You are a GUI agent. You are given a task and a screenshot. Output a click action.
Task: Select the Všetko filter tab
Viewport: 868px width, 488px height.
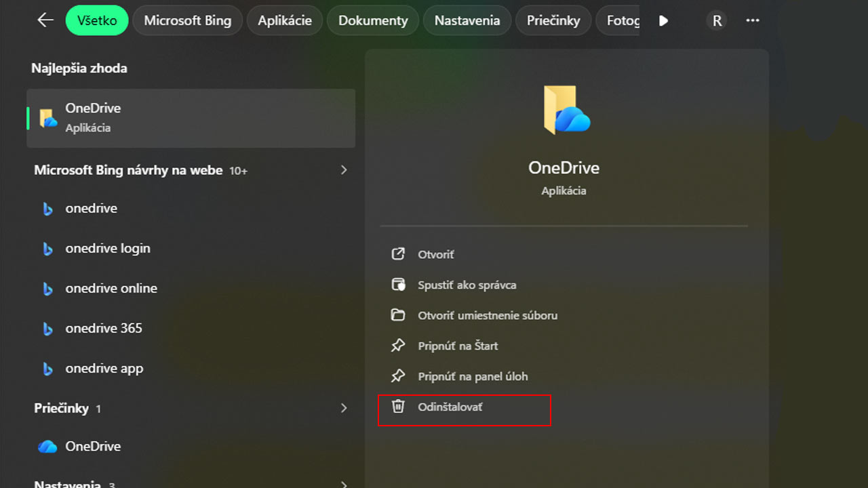(96, 20)
